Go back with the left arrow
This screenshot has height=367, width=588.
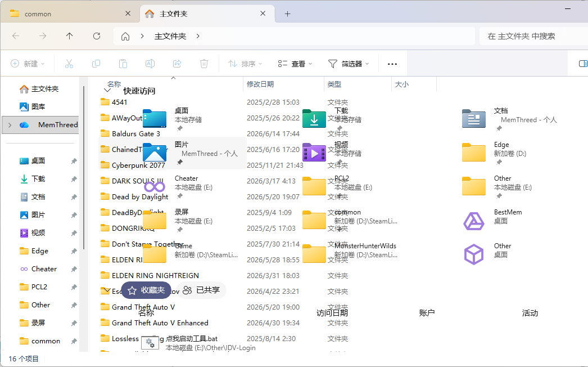tap(16, 36)
